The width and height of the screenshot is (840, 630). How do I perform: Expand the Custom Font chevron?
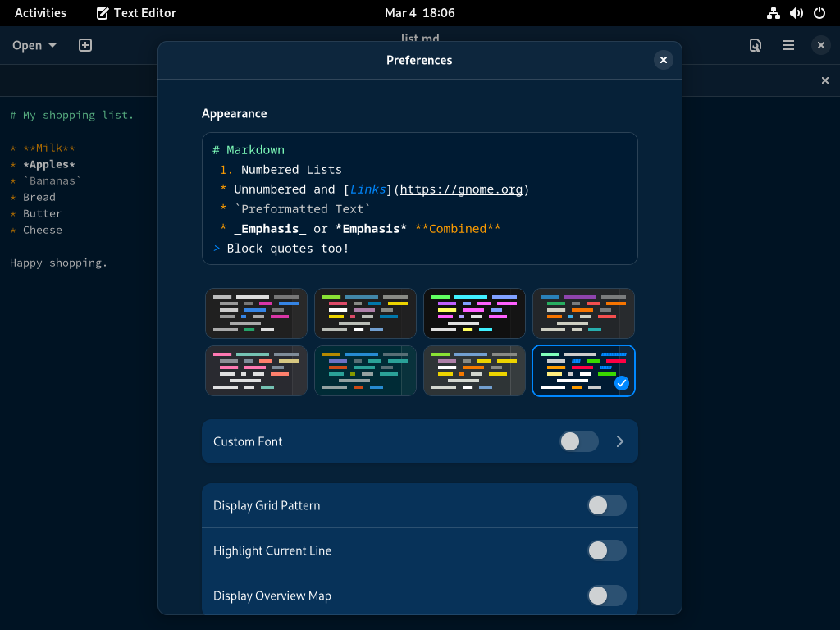point(620,441)
